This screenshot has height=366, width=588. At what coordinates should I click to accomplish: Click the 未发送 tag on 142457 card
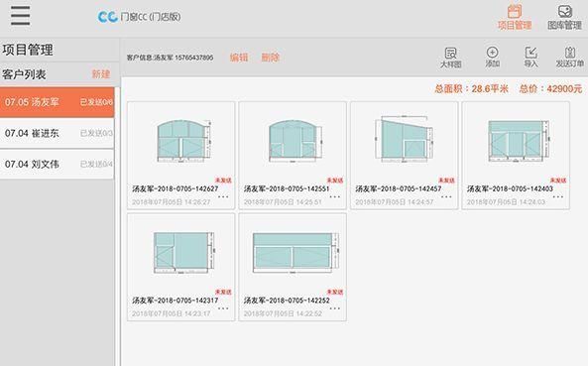(447, 181)
